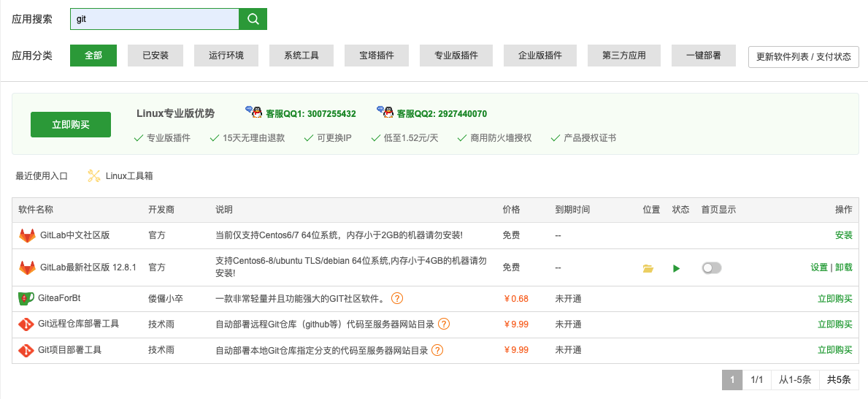Click the GitLab中文社区版 fox logo

pyautogui.click(x=27, y=235)
